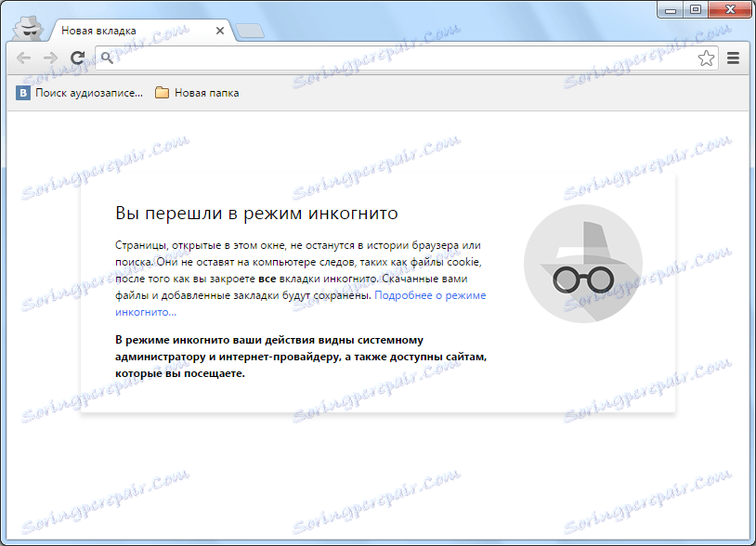Close the Новая вкладка tab
The width and height of the screenshot is (756, 546).
[x=220, y=31]
